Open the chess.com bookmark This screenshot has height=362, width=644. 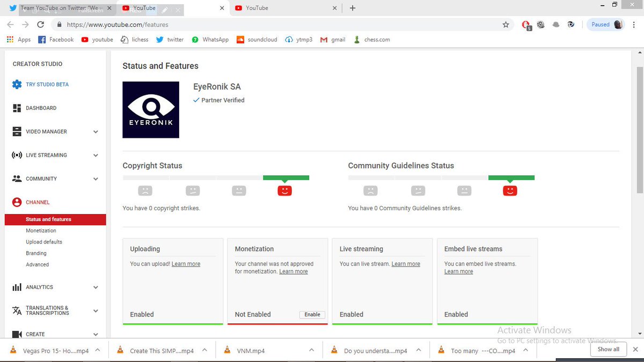tap(371, 40)
